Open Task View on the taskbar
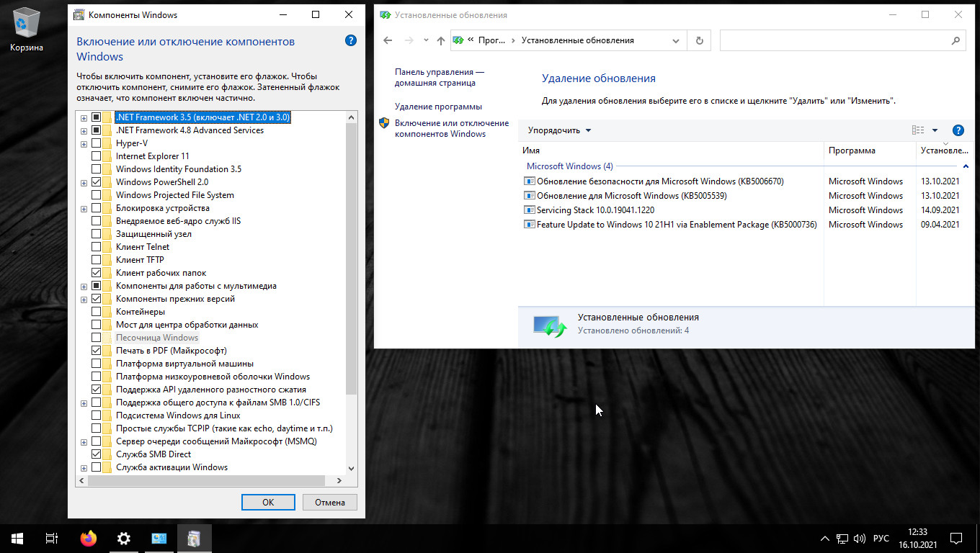The image size is (980, 553). click(52, 539)
